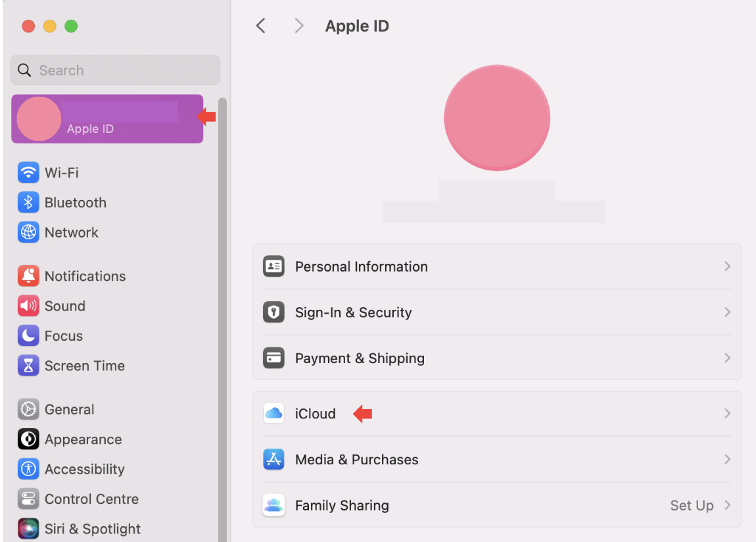Click the Family Sharing people icon

pyautogui.click(x=273, y=505)
